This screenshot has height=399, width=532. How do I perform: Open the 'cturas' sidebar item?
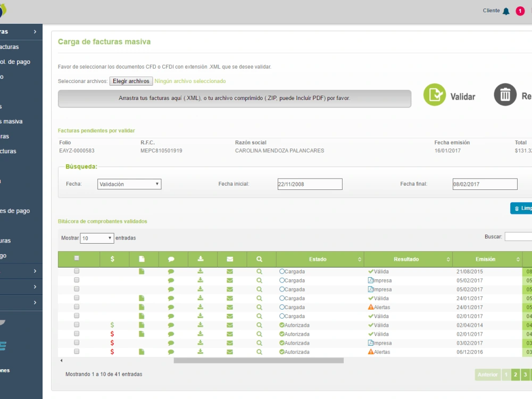point(8,151)
